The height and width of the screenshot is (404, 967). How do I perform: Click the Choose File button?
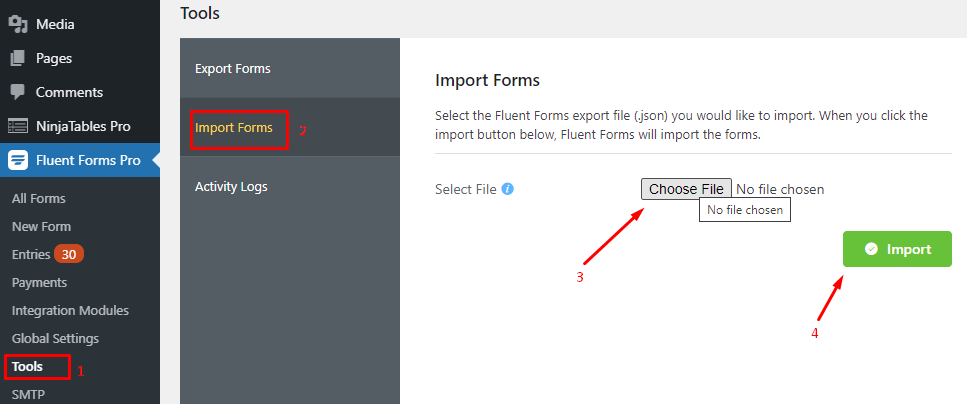tap(686, 189)
